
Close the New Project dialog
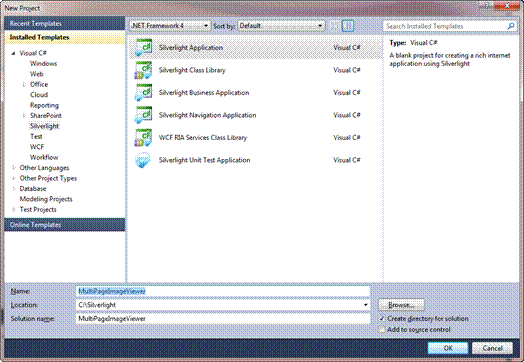coord(507,6)
